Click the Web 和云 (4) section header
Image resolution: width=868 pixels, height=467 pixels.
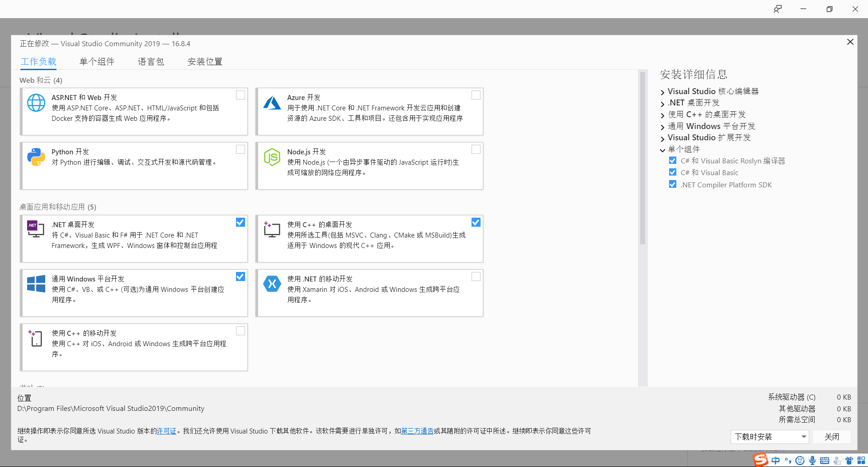click(41, 80)
